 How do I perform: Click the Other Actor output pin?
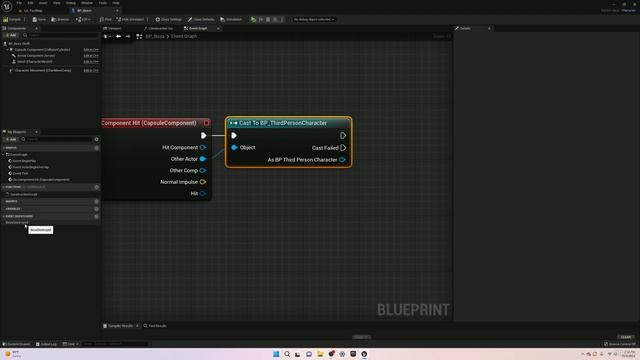(x=203, y=159)
